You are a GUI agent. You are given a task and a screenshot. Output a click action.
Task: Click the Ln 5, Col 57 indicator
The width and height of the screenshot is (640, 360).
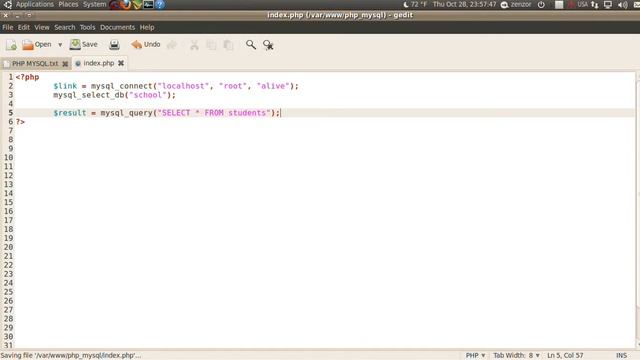pos(565,356)
